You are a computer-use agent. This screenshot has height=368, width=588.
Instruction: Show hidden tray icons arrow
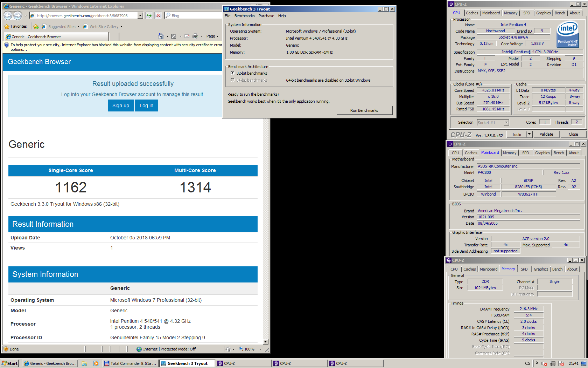537,363
